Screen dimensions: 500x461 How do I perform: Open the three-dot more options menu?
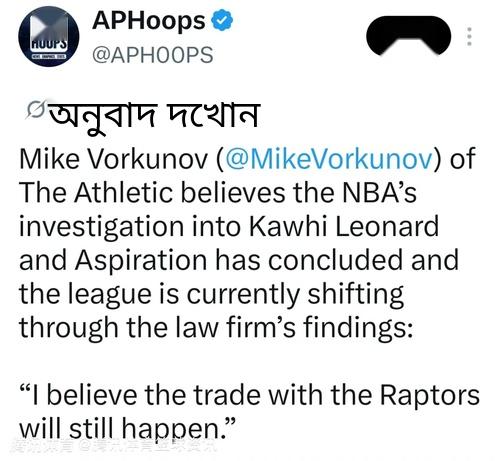[x=469, y=36]
